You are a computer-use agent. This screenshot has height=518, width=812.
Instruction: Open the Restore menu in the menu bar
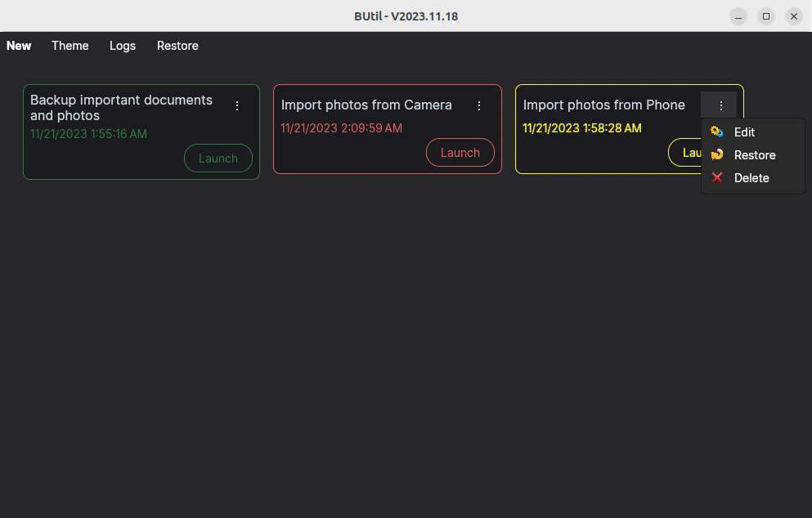[177, 46]
